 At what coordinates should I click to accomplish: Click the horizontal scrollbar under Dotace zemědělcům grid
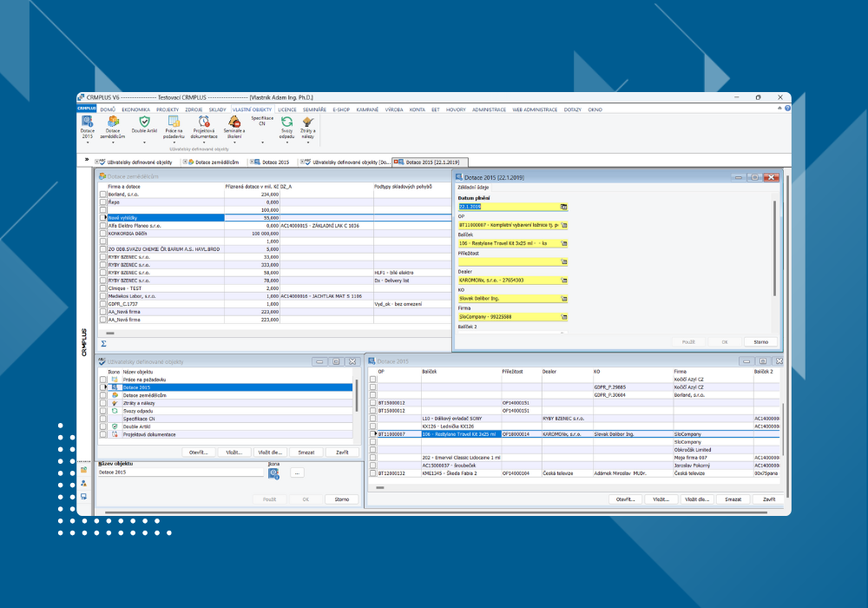110,334
